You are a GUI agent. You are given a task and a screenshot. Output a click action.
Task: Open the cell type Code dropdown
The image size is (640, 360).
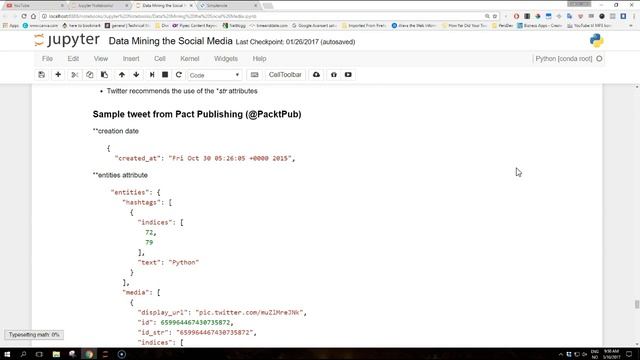coord(214,75)
